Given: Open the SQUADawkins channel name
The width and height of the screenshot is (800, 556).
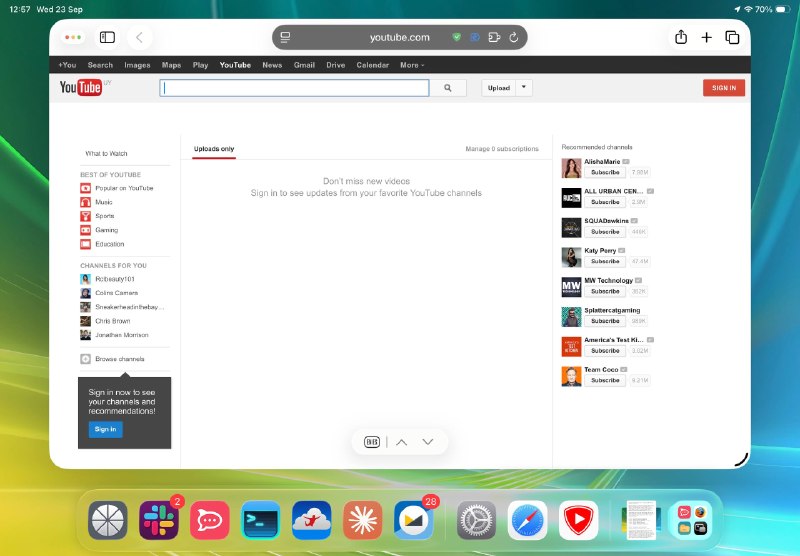Looking at the screenshot, I should [606, 221].
